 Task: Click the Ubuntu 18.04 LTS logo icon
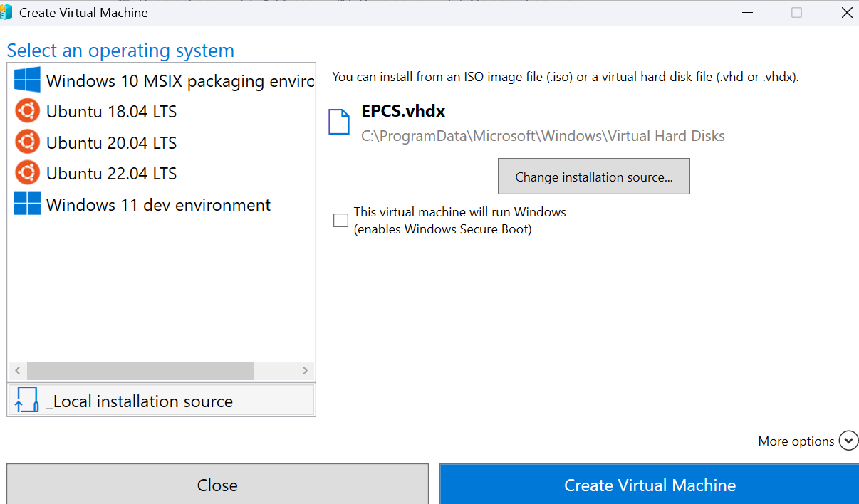pyautogui.click(x=27, y=111)
